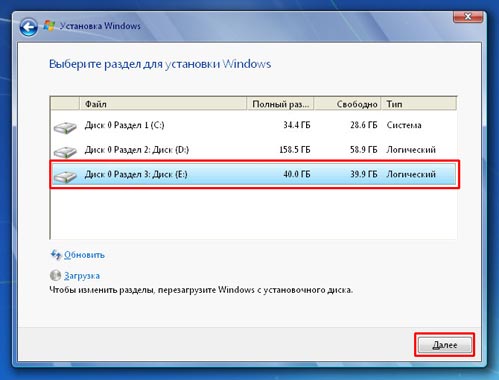Click the 58.9 ГБ free space cell
The image size is (499, 380).
click(x=364, y=150)
